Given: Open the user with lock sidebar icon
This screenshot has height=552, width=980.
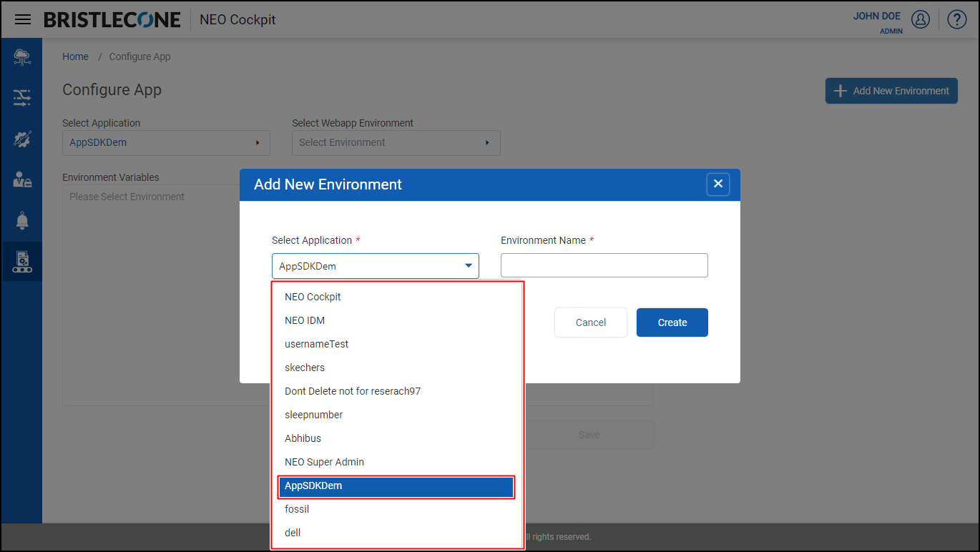Looking at the screenshot, I should (x=22, y=179).
